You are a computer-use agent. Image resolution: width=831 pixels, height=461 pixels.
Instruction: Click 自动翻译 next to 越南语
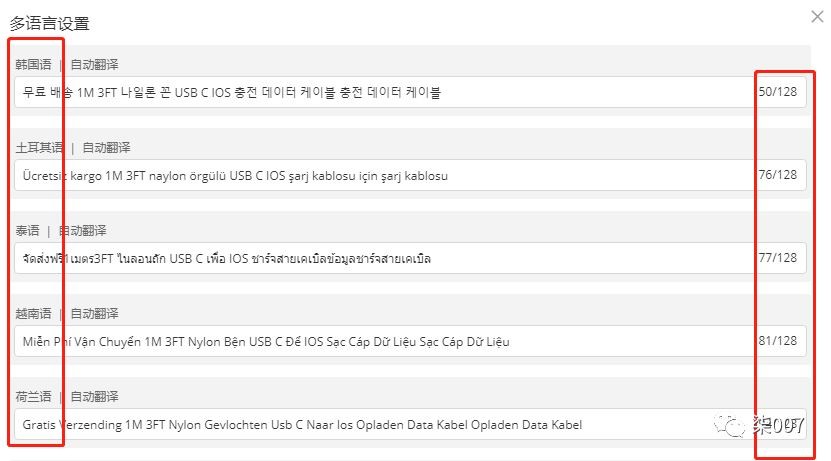pos(94,314)
